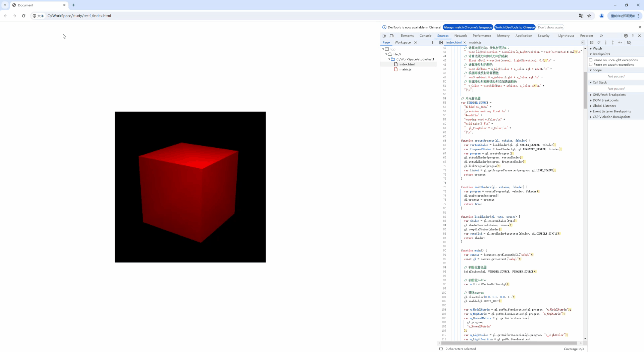
Task: Toggle the device toolbar icon
Action: pyautogui.click(x=391, y=36)
